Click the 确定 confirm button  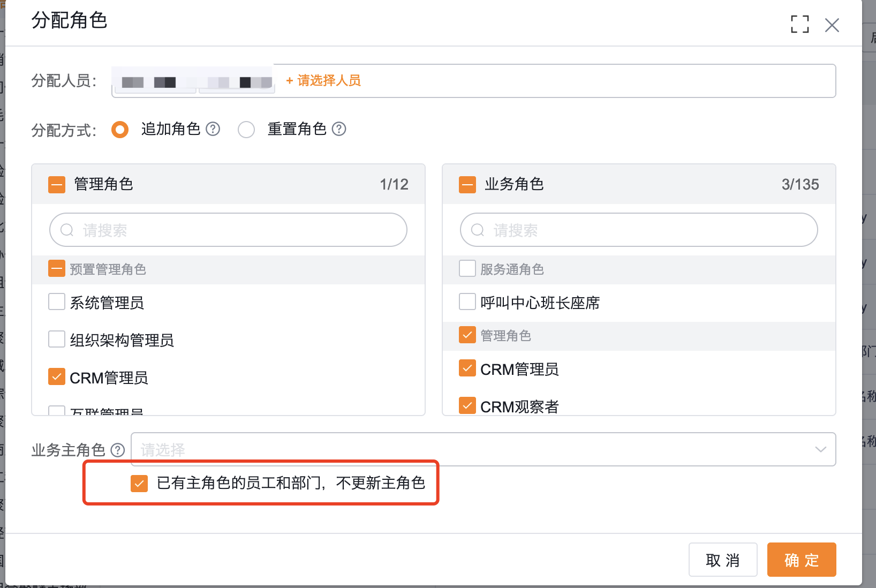pyautogui.click(x=801, y=559)
